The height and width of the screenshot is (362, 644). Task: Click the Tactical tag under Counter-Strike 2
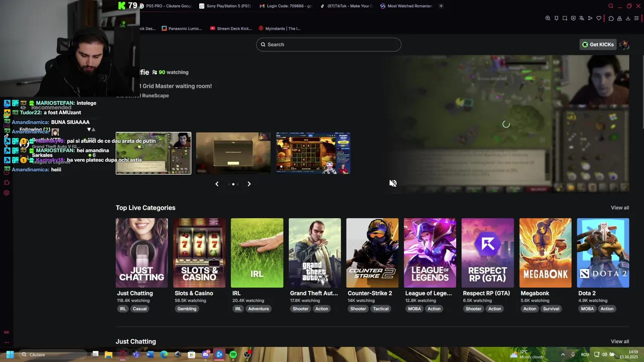381,309
